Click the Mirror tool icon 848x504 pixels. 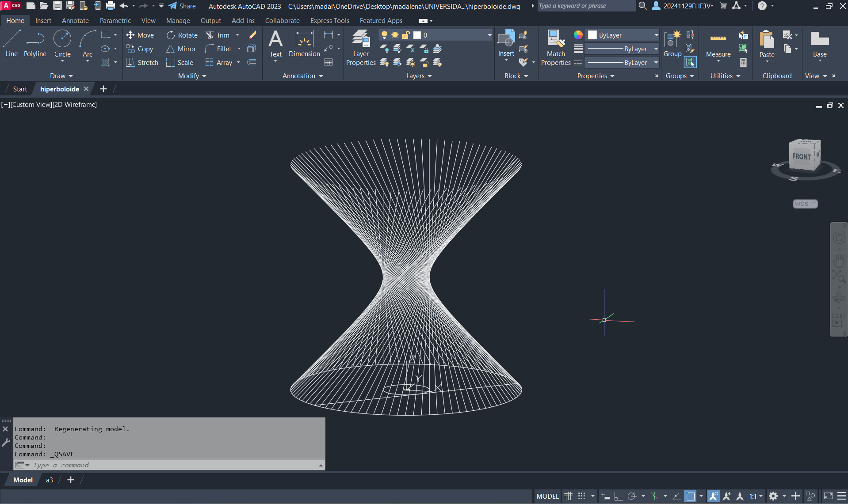(170, 49)
